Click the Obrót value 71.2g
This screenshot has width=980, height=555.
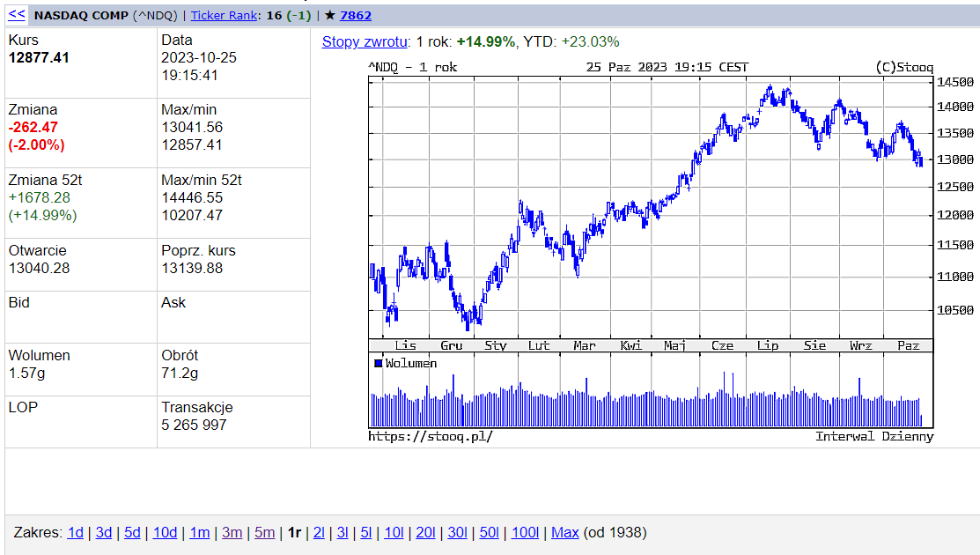pyautogui.click(x=180, y=374)
